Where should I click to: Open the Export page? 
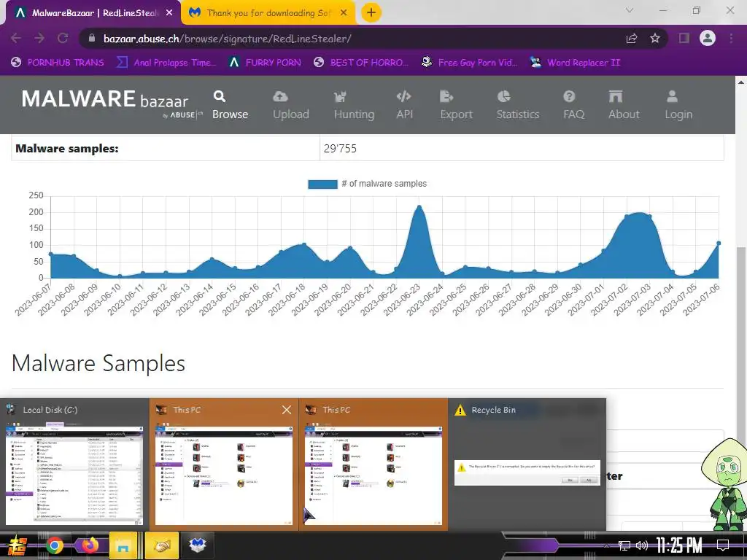coord(456,105)
